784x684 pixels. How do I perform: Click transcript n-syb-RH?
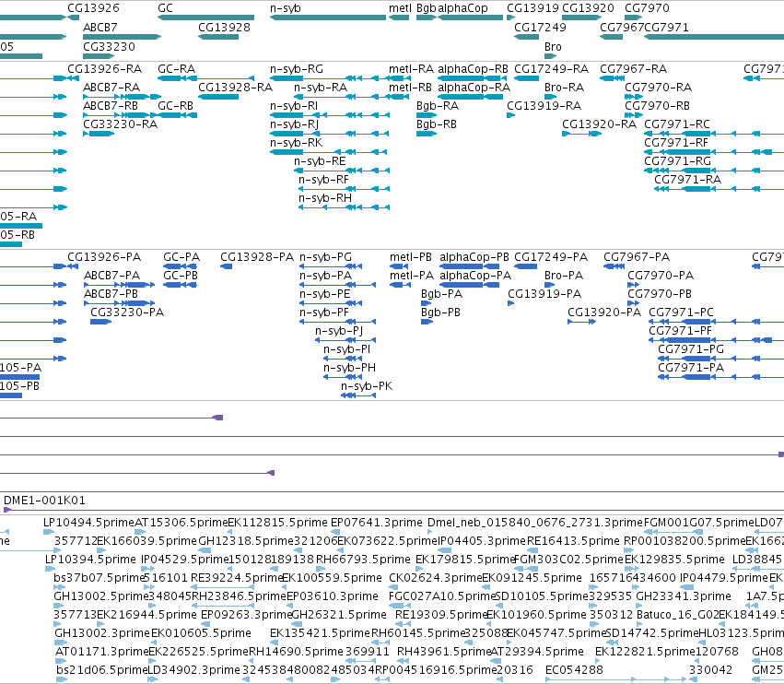325,198
